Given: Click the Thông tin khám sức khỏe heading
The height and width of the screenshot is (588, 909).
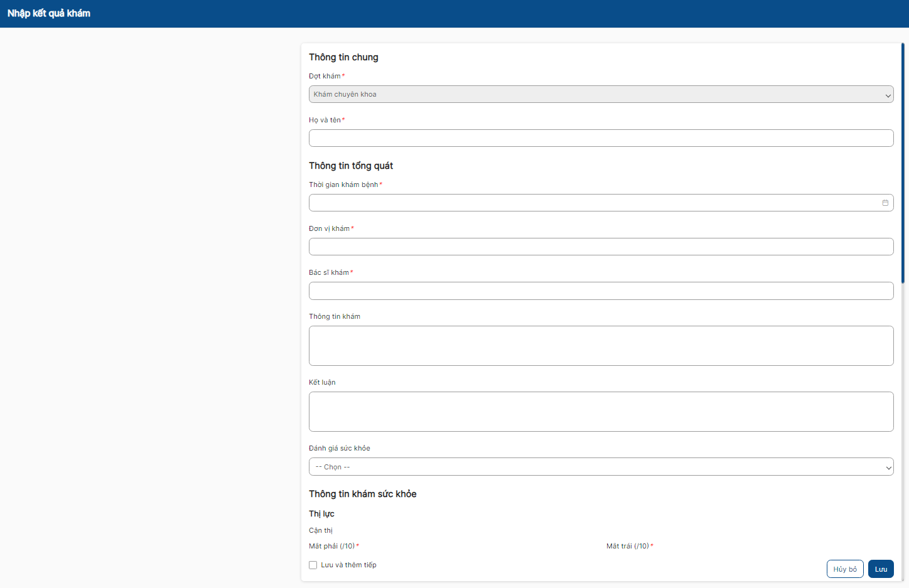Looking at the screenshot, I should pos(363,494).
